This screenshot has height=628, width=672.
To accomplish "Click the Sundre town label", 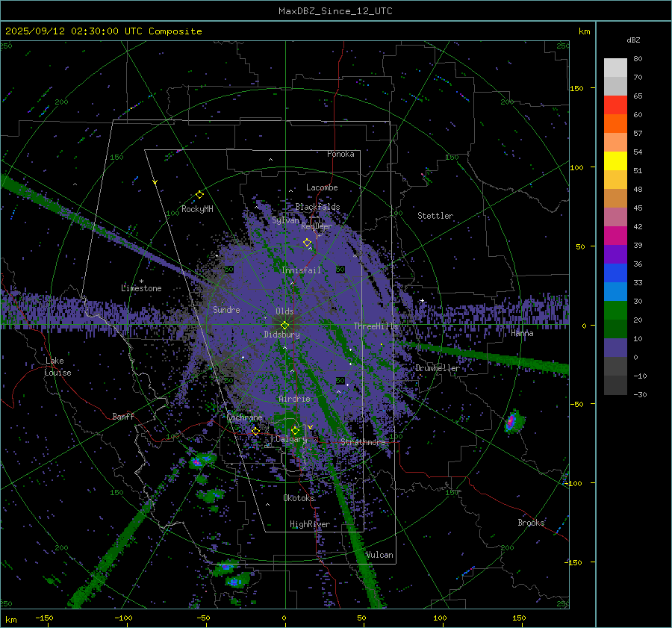I will (x=226, y=309).
